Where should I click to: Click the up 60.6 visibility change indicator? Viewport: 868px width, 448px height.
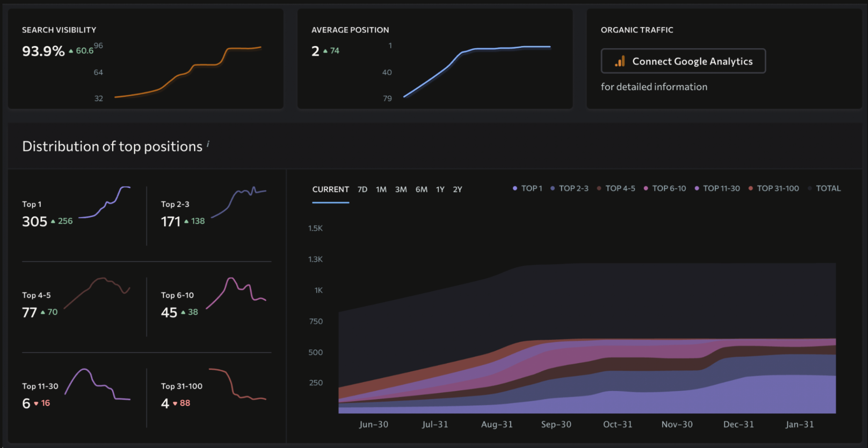click(x=81, y=51)
